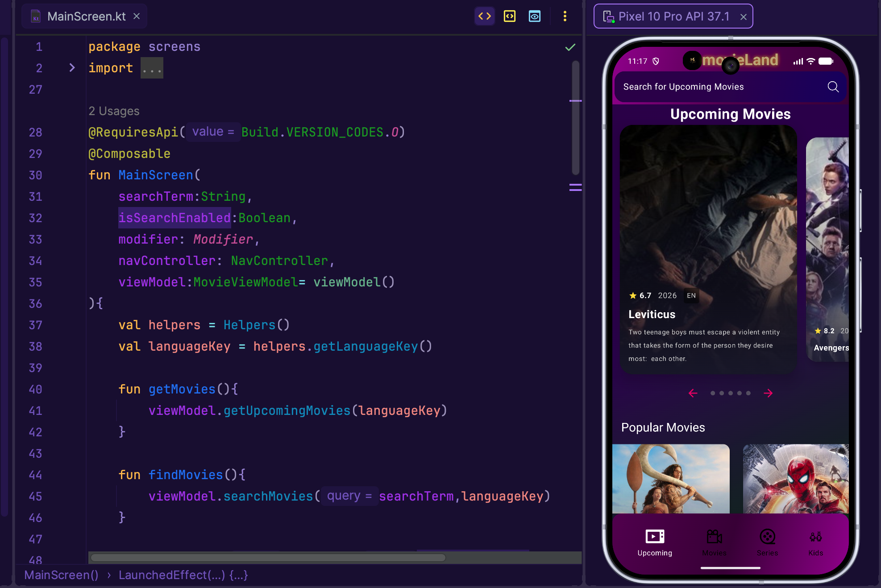This screenshot has height=588, width=881.
Task: Open the Series bottom navigation tab
Action: coord(767,542)
